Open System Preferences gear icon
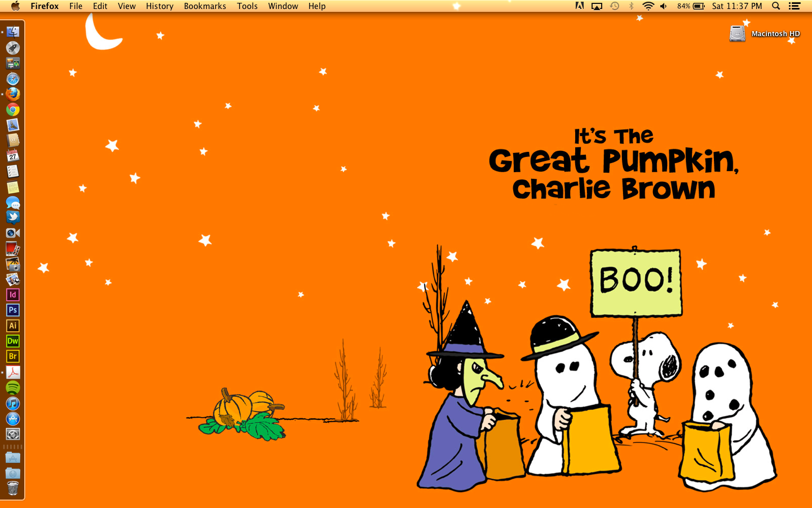 [13, 433]
